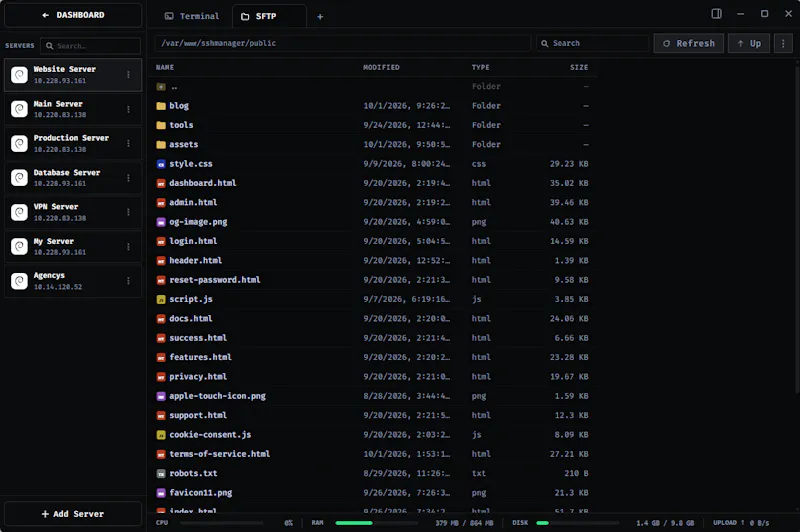Click the Add Server button
Image resolution: width=800 pixels, height=532 pixels.
point(73,514)
